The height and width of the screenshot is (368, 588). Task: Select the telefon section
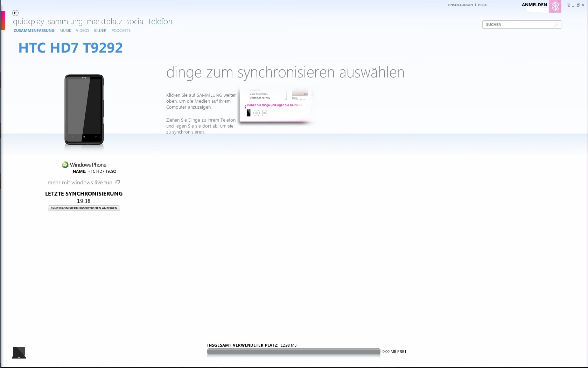click(160, 22)
